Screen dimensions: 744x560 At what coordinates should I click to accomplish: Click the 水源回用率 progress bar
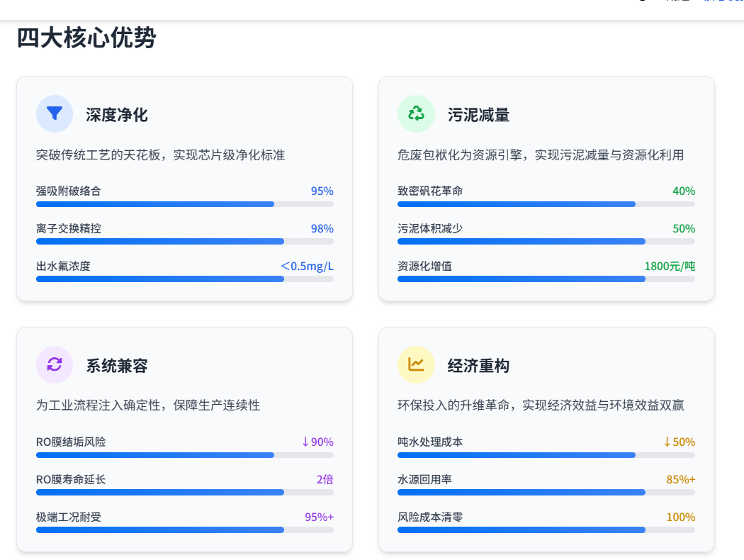pos(546,493)
